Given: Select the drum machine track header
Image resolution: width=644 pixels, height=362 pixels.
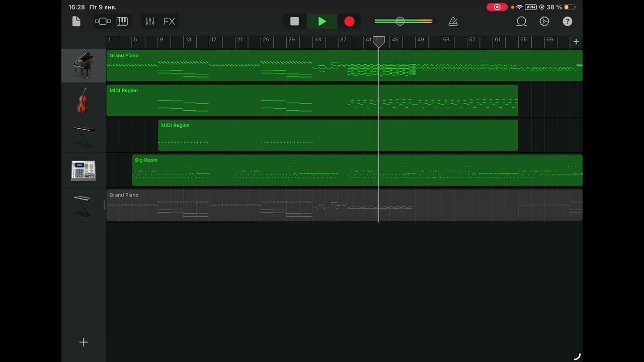Looking at the screenshot, I should tap(84, 170).
